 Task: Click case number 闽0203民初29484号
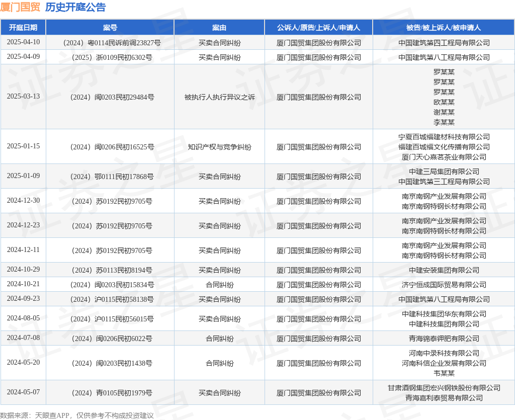pyautogui.click(x=112, y=97)
